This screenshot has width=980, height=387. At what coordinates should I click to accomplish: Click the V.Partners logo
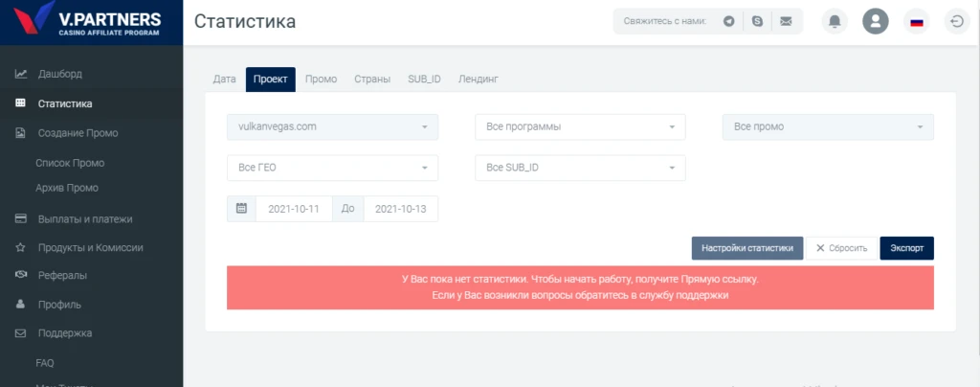click(x=87, y=19)
